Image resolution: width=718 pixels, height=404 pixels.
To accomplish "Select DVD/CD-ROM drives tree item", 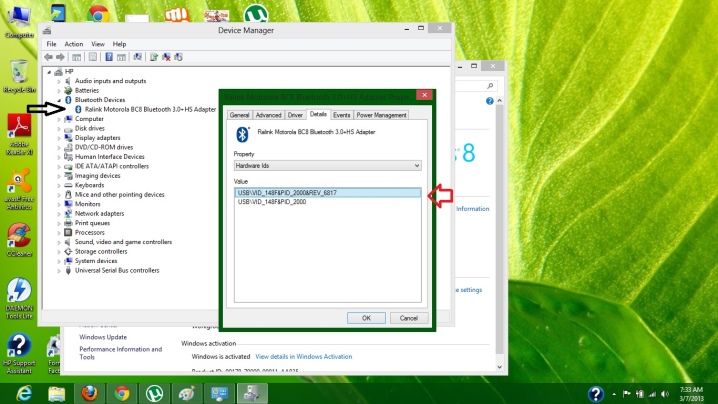I will 104,147.
